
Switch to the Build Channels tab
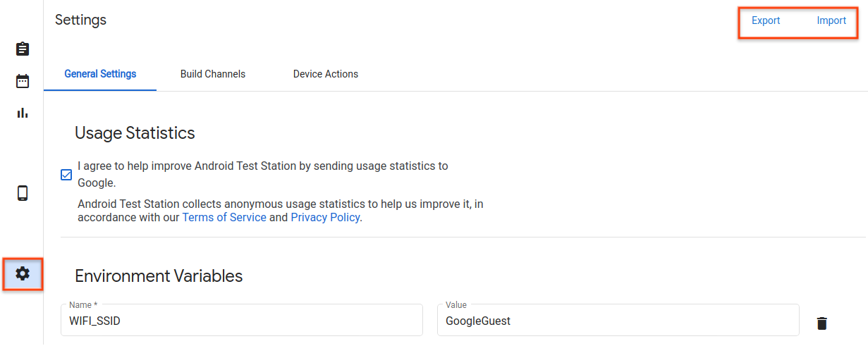(x=213, y=74)
